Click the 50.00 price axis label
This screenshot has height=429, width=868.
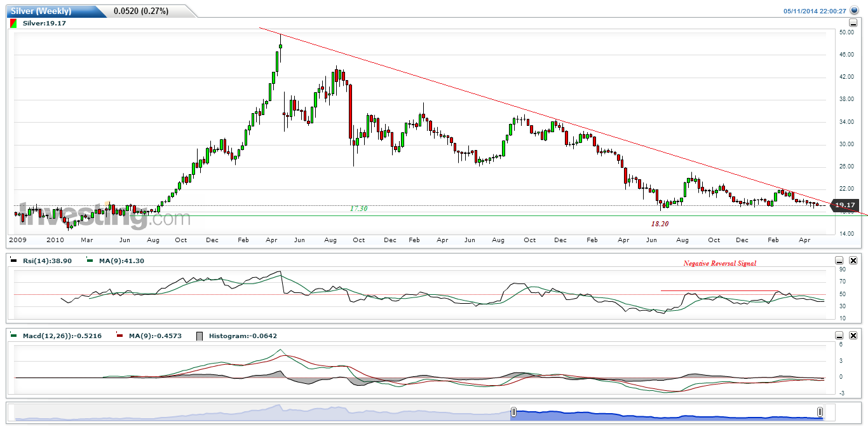[846, 32]
